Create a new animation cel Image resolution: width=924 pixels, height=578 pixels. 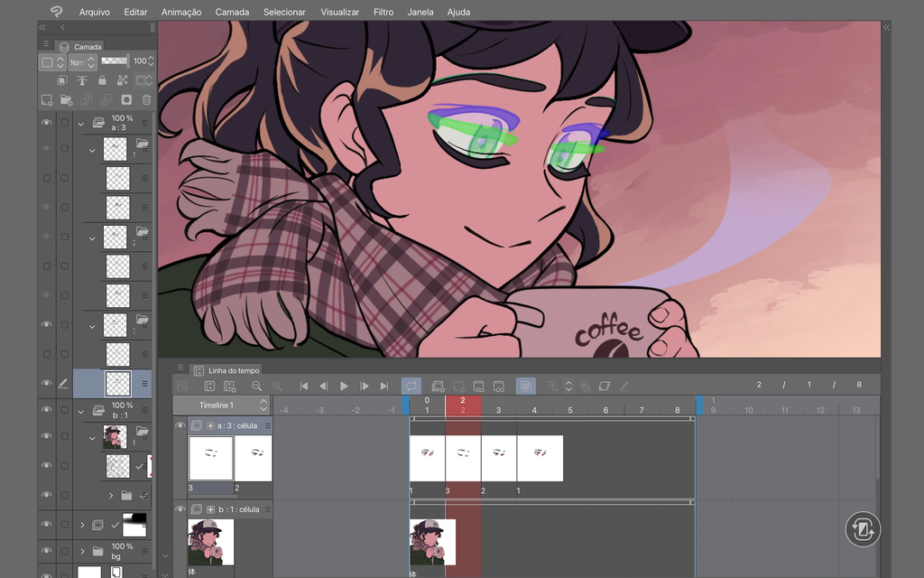pos(439,386)
